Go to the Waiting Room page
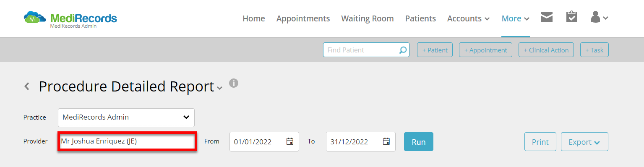Viewport: 644px width, 167px height. [368, 18]
